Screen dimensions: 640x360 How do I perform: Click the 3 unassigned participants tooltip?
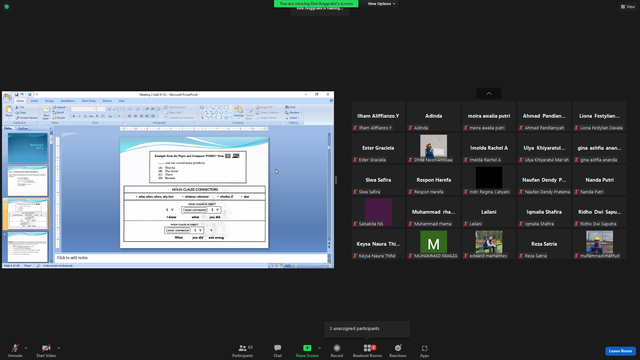tap(367, 329)
